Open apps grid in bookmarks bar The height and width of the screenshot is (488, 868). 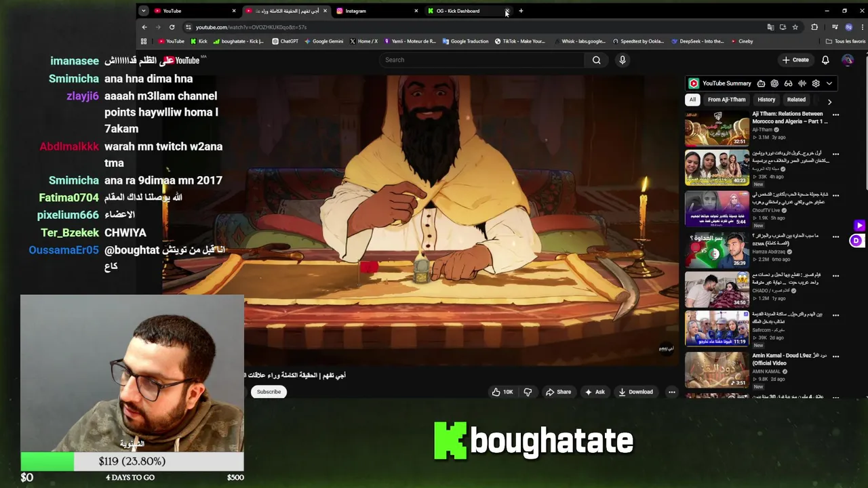click(143, 41)
